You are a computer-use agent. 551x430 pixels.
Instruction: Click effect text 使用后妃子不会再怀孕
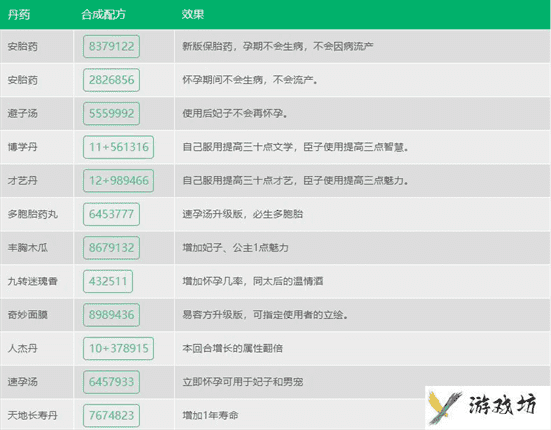235,113
